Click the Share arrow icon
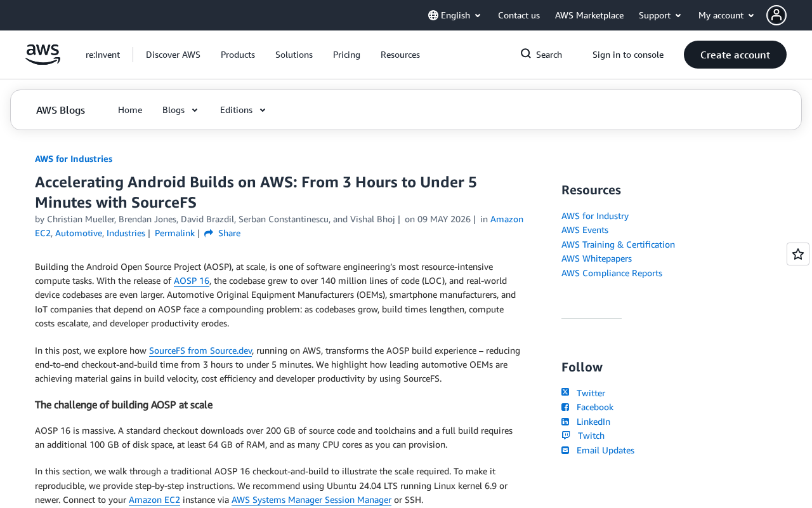812x508 pixels. 209,233
